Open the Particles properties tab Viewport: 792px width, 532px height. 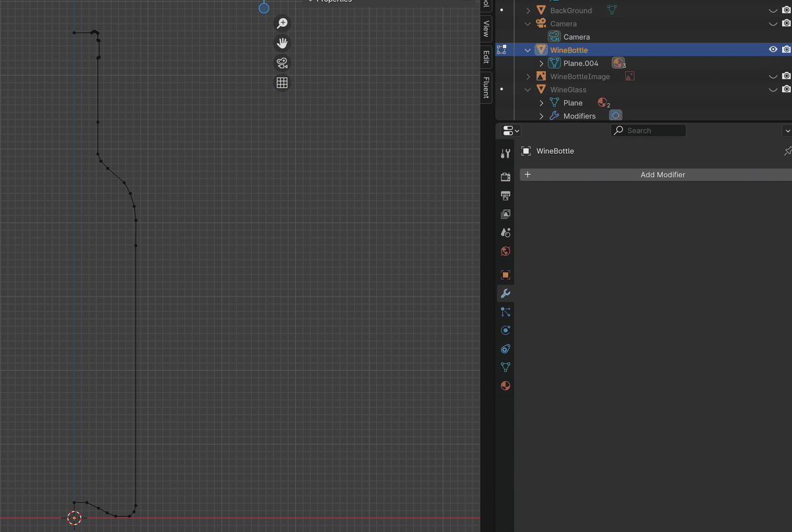pyautogui.click(x=506, y=312)
